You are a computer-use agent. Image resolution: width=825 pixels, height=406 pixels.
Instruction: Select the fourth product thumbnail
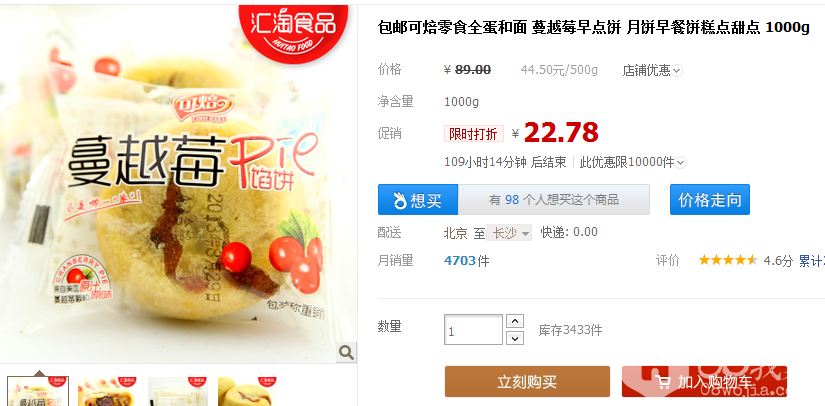[x=248, y=391]
